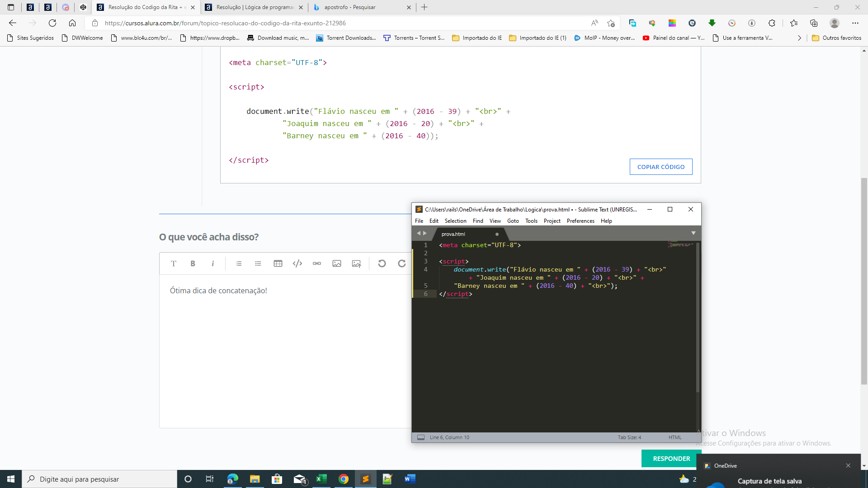Click Sublime minimap preview
Screen dimensions: 868x488
[681, 244]
